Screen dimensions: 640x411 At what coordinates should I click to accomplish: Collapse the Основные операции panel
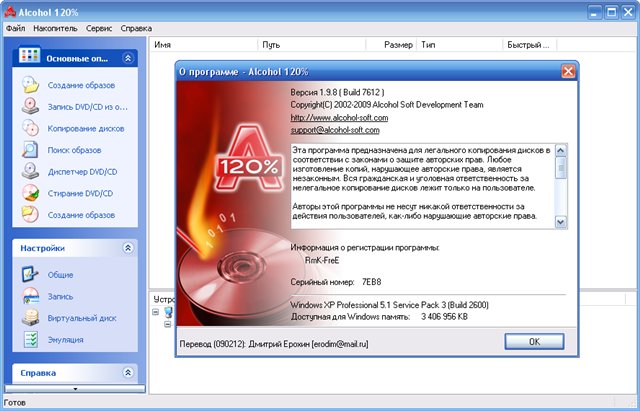tap(127, 58)
